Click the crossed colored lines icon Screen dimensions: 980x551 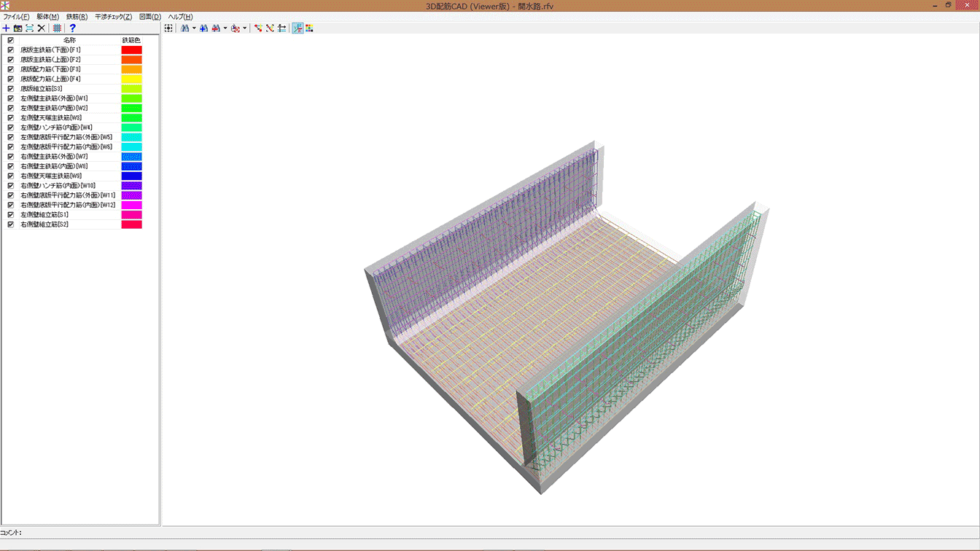tap(270, 28)
